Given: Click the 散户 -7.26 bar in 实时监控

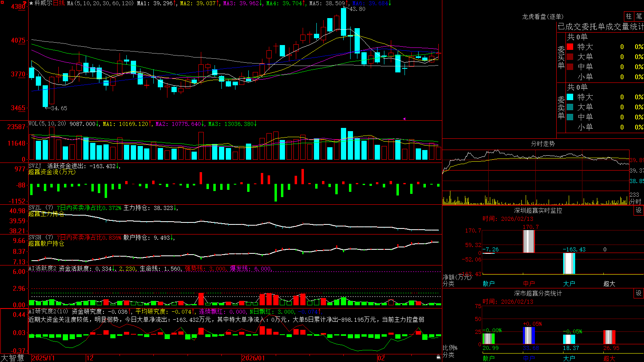Looking at the screenshot, I should pos(489,253).
